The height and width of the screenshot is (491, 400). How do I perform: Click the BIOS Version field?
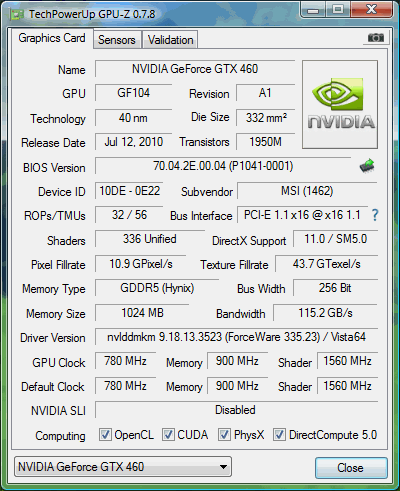(x=223, y=166)
